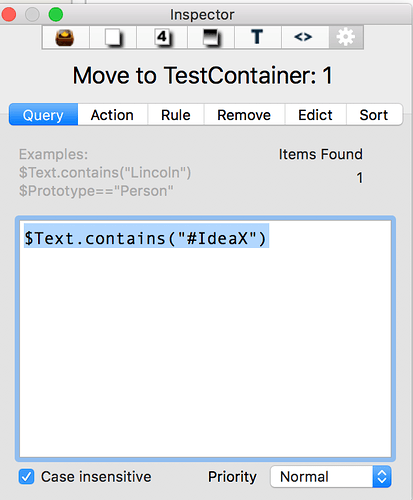Select the Action inspector gear icon
Image resolution: width=413 pixels, height=500 pixels.
tap(346, 37)
